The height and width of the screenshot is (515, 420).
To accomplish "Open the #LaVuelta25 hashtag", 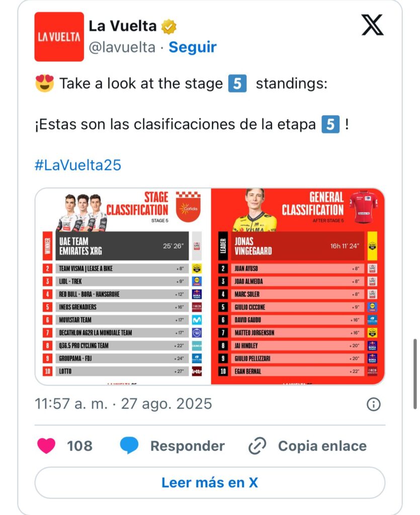I will [78, 165].
